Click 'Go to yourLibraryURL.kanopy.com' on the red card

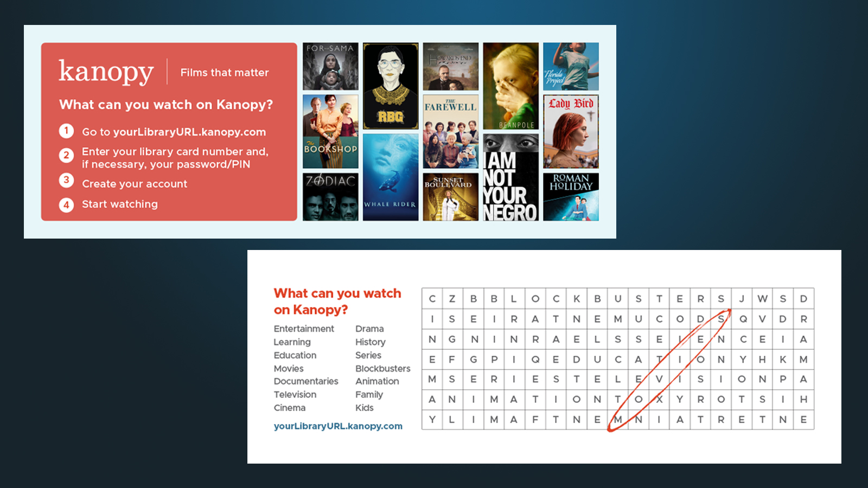pyautogui.click(x=174, y=132)
